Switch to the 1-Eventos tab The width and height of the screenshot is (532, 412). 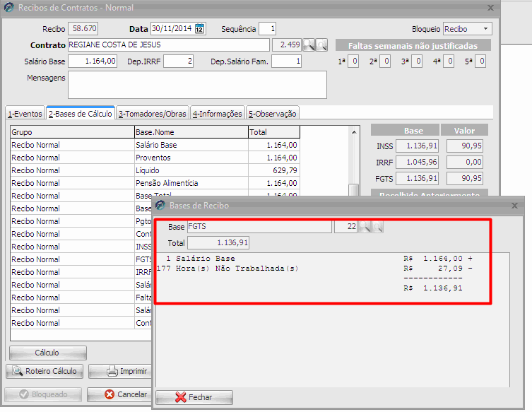[x=25, y=114]
